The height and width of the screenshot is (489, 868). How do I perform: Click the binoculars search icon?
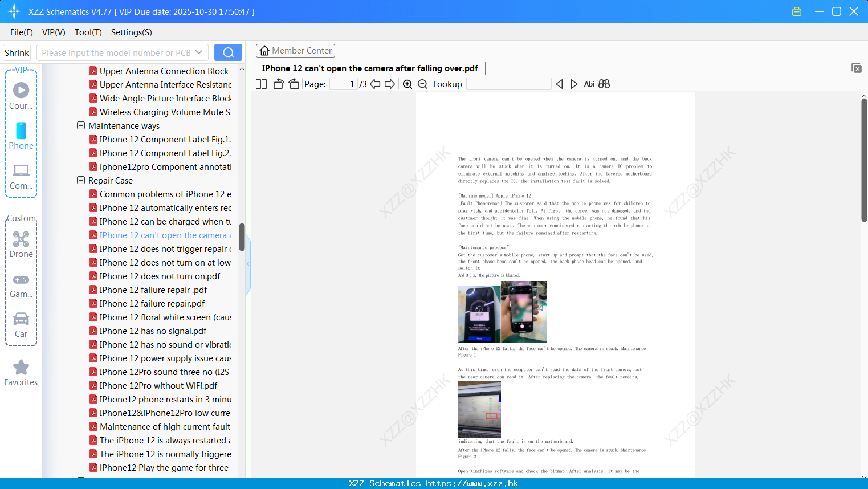(x=604, y=84)
